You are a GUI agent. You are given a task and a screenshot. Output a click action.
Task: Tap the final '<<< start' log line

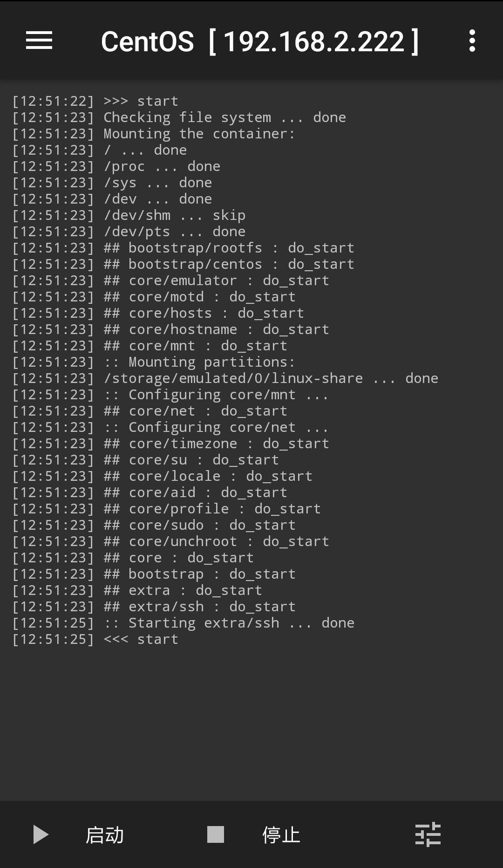141,639
